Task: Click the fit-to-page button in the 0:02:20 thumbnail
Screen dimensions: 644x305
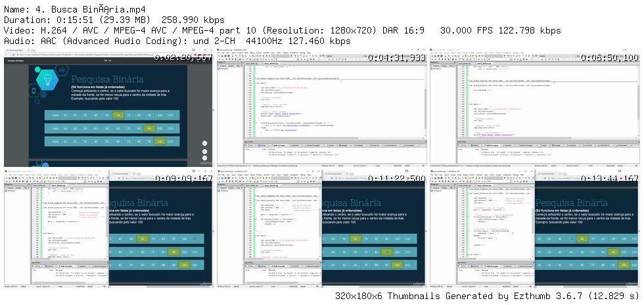Action: [204, 143]
